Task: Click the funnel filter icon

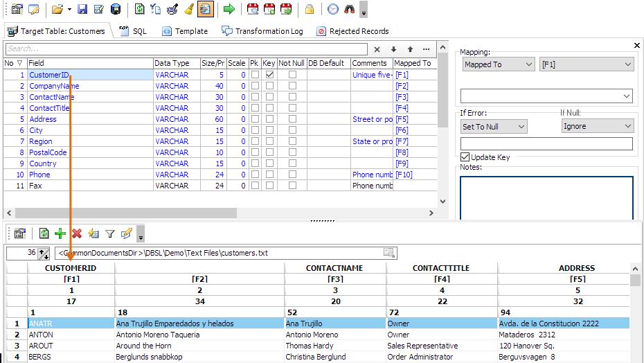Action: point(109,234)
